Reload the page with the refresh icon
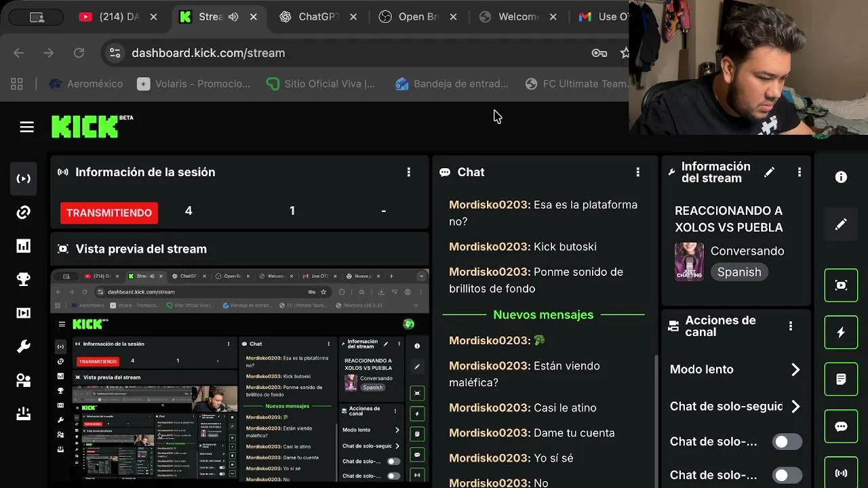The image size is (868, 488). 79,53
